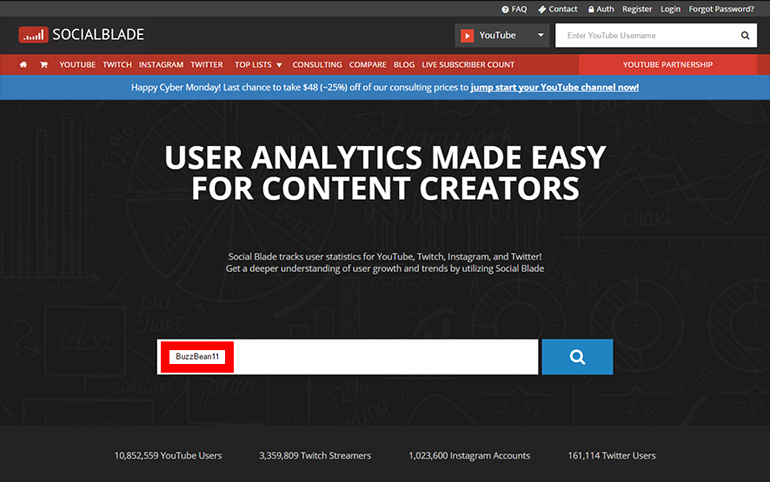Go to the home icon in navbar

(x=23, y=65)
